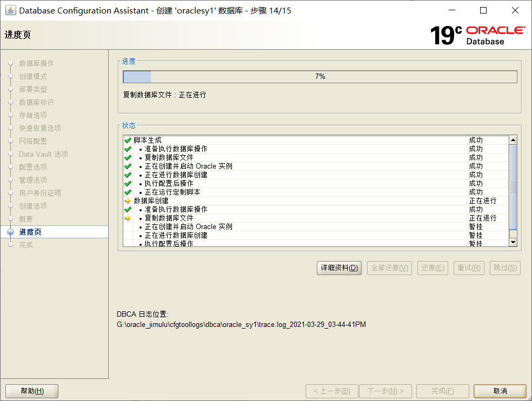Minimize the Database Configuration Assistant window
532x401 pixels.
point(452,10)
